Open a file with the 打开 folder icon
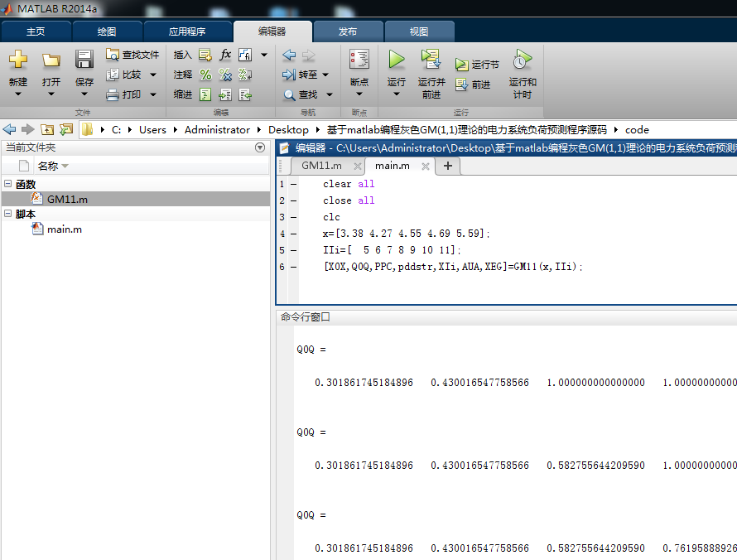Viewport: 737px width, 560px height. (51, 60)
